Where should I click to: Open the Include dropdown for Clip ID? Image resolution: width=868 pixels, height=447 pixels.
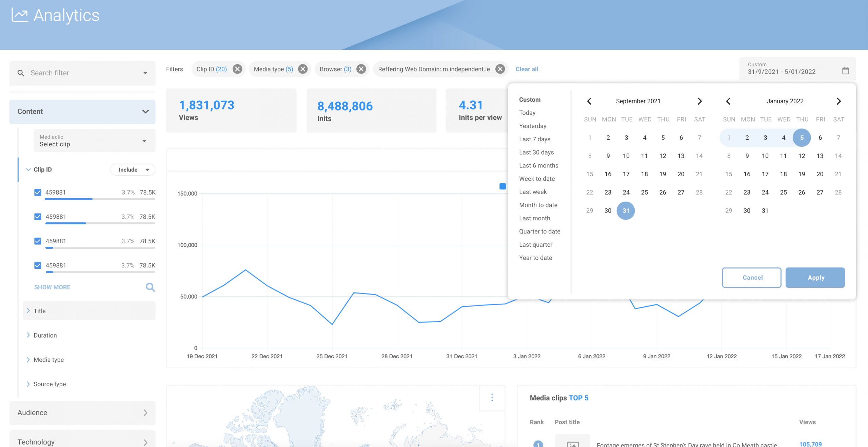[x=133, y=169]
